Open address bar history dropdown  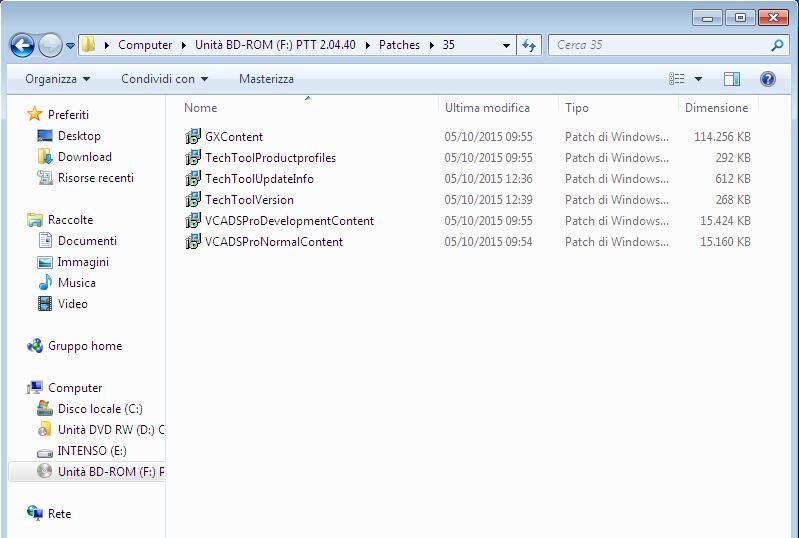coord(506,45)
